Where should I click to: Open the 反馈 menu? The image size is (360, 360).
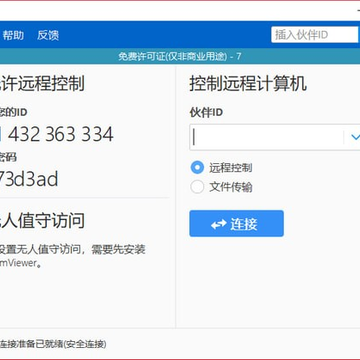coord(48,35)
